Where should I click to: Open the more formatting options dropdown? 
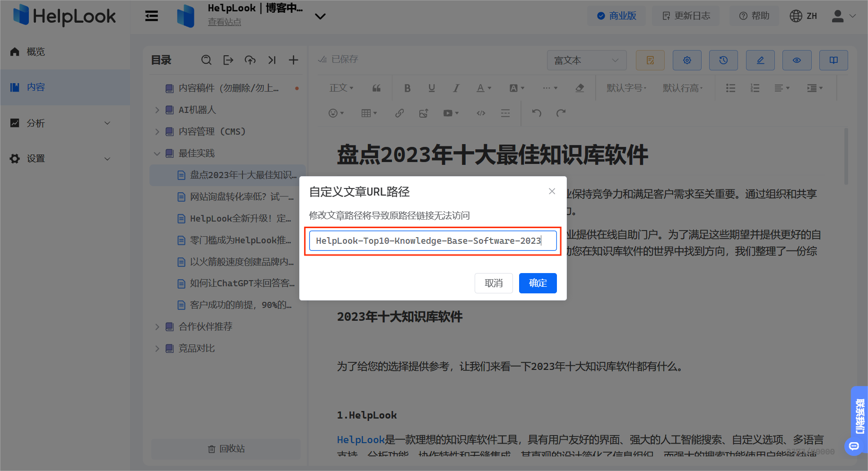(550, 88)
